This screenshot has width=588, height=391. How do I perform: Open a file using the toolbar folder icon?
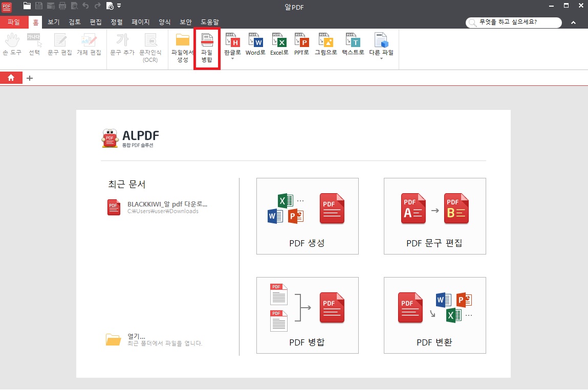27,6
